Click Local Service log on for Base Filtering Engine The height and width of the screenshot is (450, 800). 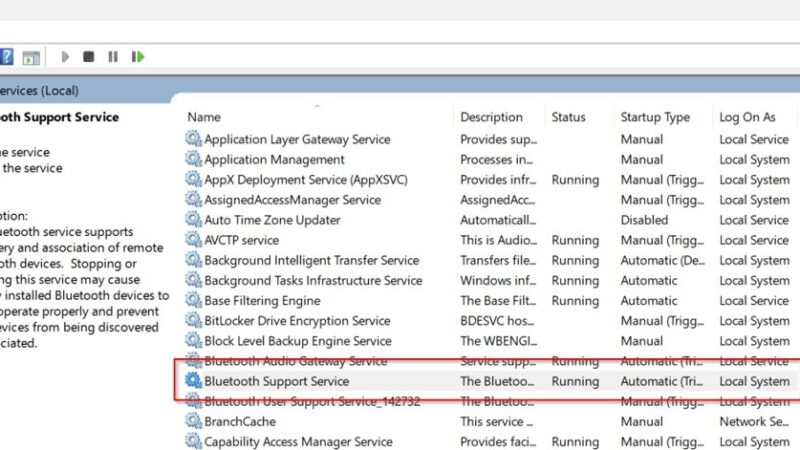coord(754,301)
